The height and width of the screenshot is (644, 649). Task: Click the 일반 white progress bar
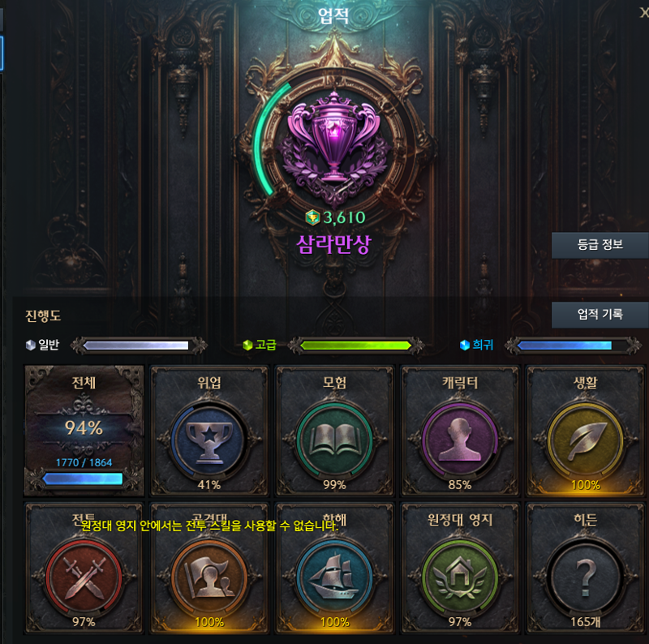tap(135, 346)
